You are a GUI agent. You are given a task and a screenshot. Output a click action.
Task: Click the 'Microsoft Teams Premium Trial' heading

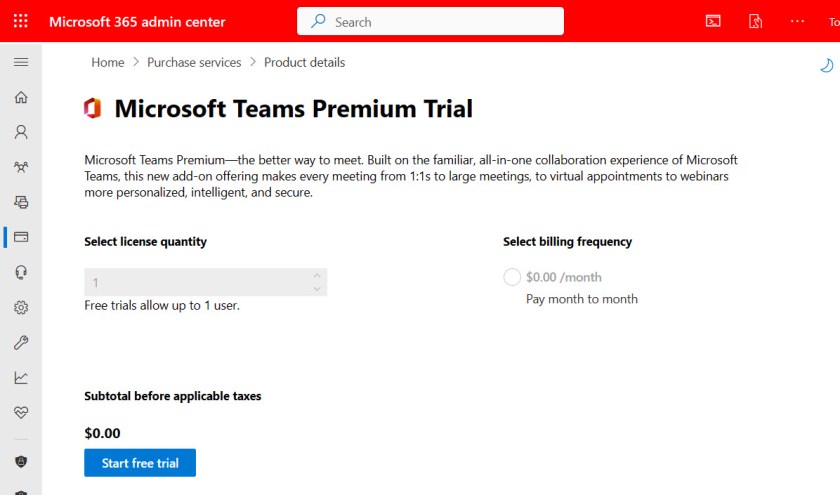(x=294, y=109)
